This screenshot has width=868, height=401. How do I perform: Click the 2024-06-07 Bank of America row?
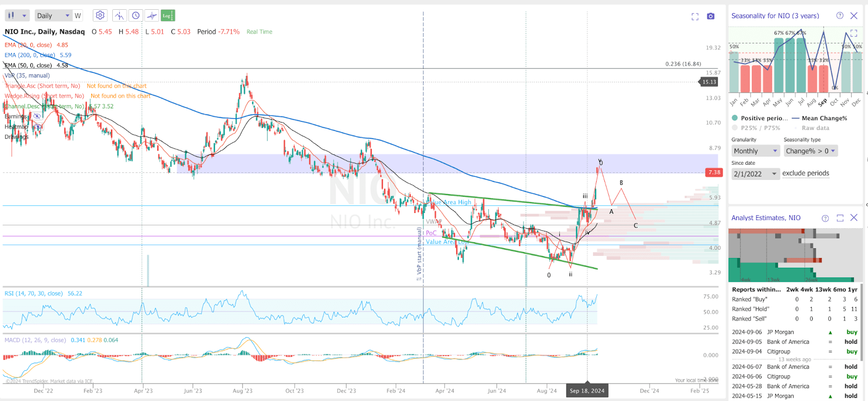pyautogui.click(x=795, y=367)
